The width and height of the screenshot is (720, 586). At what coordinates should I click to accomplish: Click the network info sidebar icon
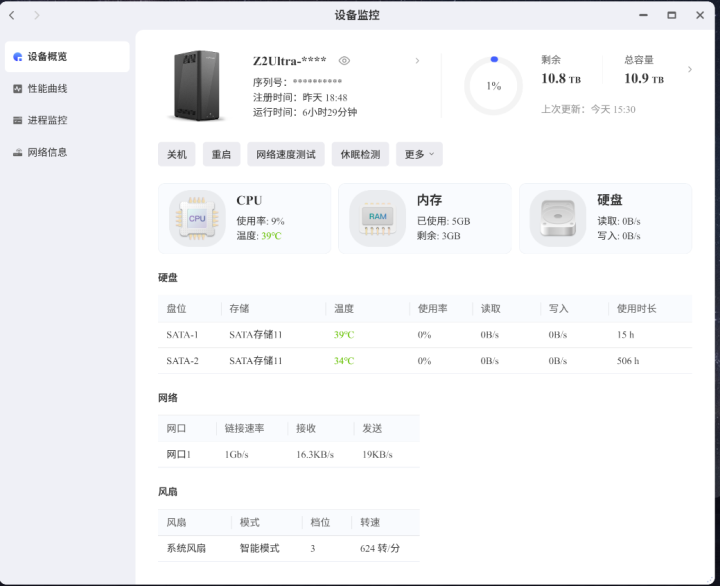(18, 153)
